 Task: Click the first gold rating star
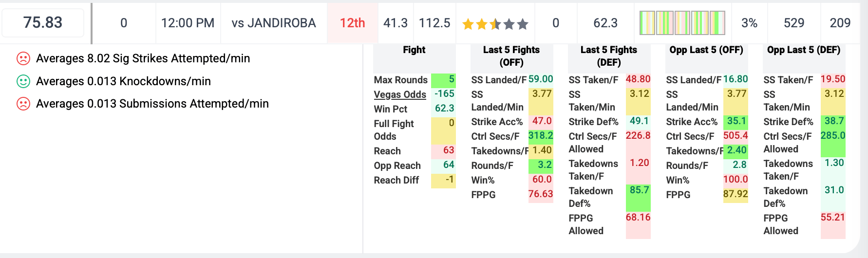pyautogui.click(x=468, y=24)
